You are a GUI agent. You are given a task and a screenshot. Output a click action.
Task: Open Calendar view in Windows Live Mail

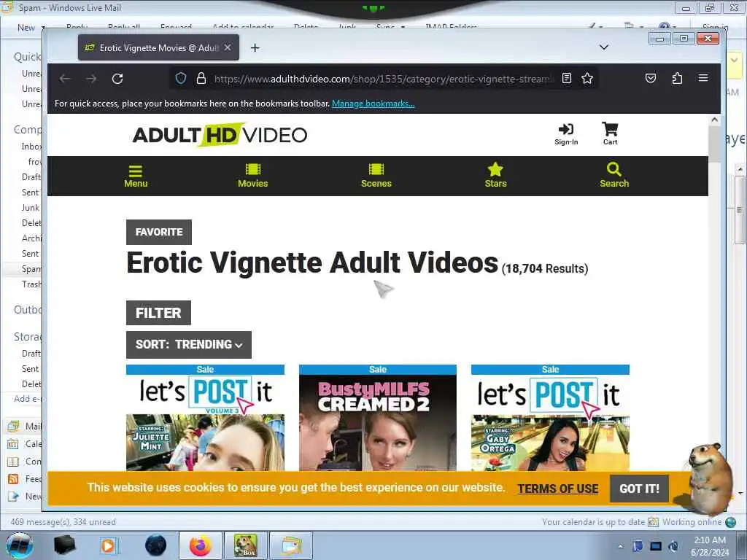point(25,444)
